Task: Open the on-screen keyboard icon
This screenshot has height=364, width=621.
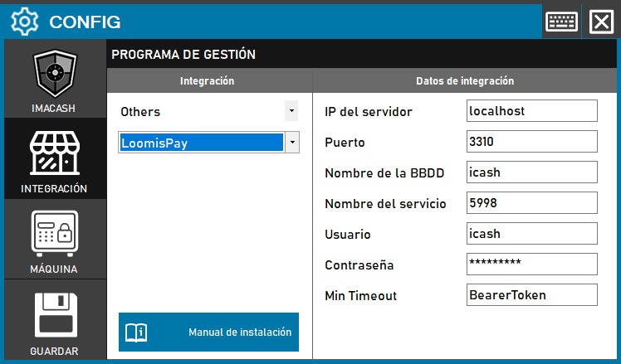Action: (x=561, y=22)
